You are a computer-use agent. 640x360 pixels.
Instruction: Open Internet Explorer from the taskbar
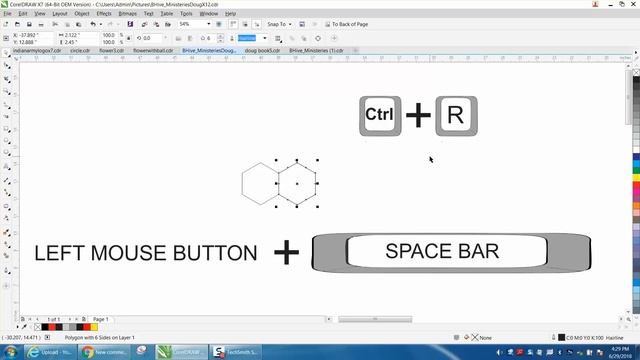click(49, 352)
